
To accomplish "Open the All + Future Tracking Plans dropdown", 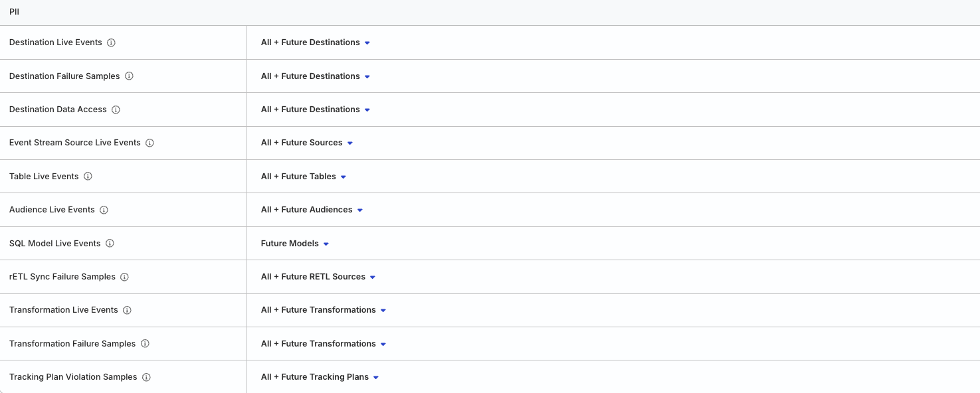I will (x=320, y=377).
